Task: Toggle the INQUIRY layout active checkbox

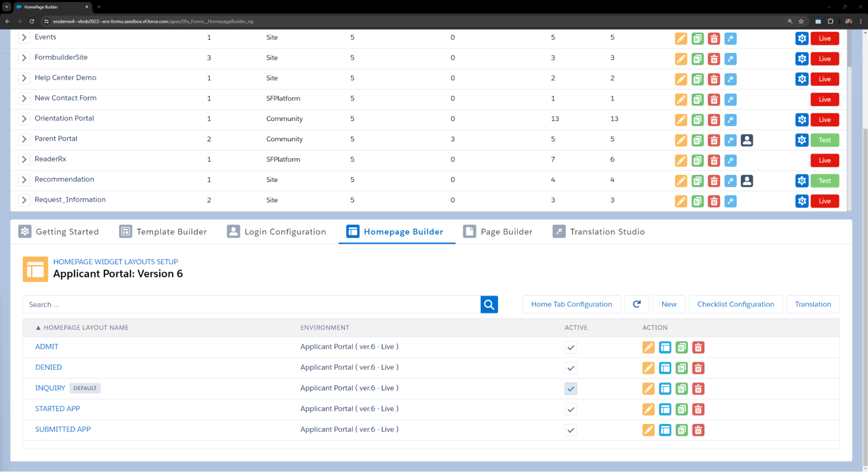Action: pos(571,389)
